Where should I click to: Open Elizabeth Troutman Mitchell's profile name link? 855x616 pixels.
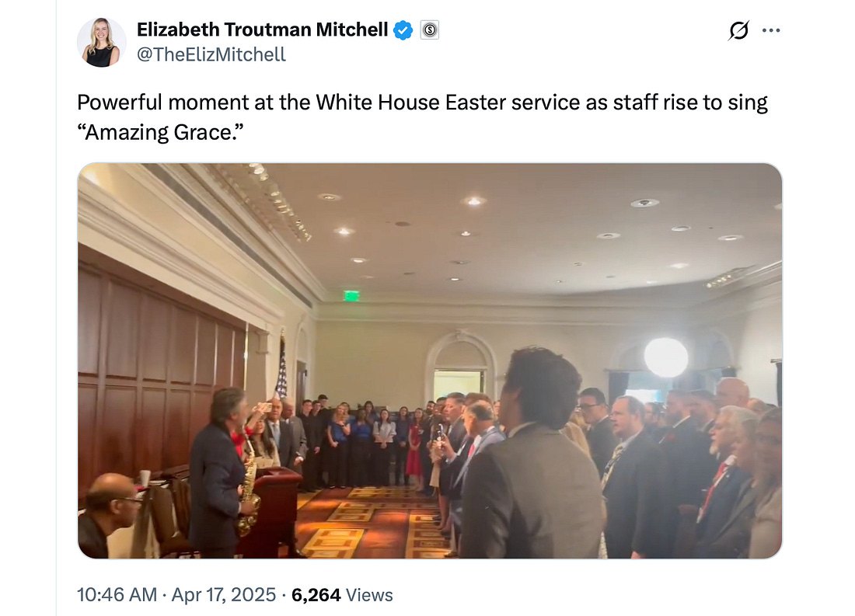pos(262,30)
